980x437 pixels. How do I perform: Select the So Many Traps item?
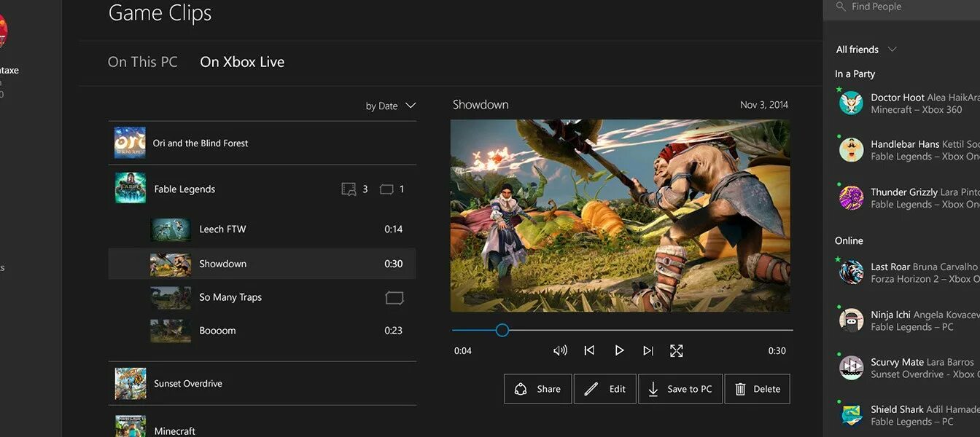tap(262, 297)
